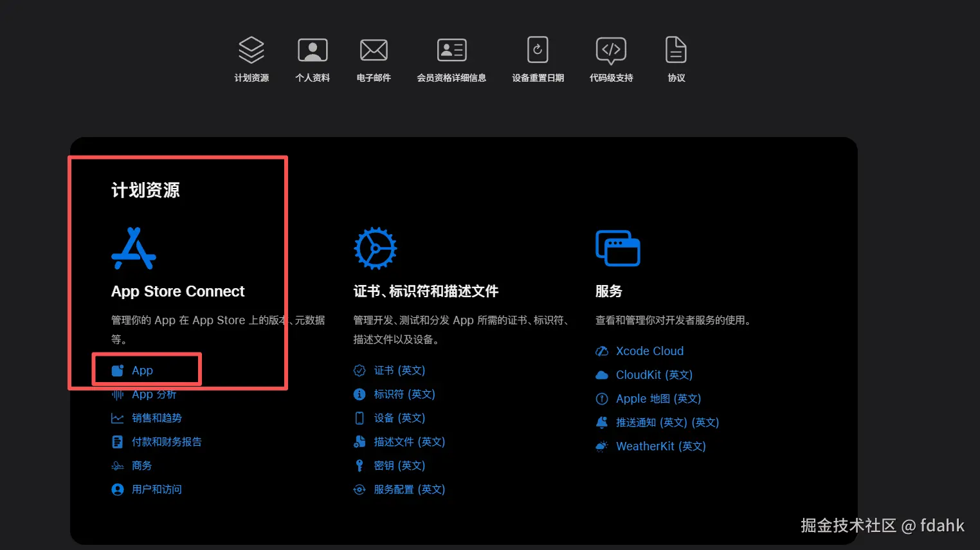Screen dimensions: 980x550
Task: Open the Apple 地图 (英文) link
Action: coord(658,399)
